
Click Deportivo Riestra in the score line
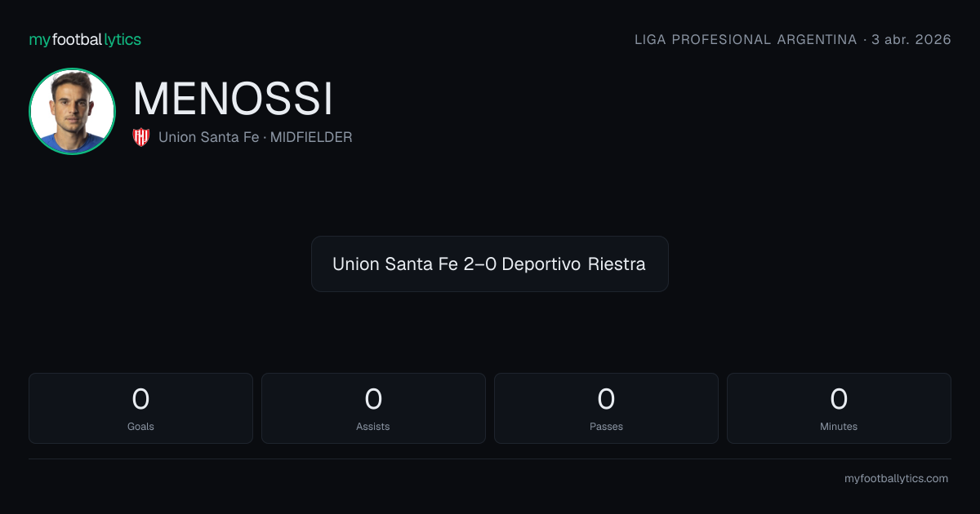(x=573, y=264)
